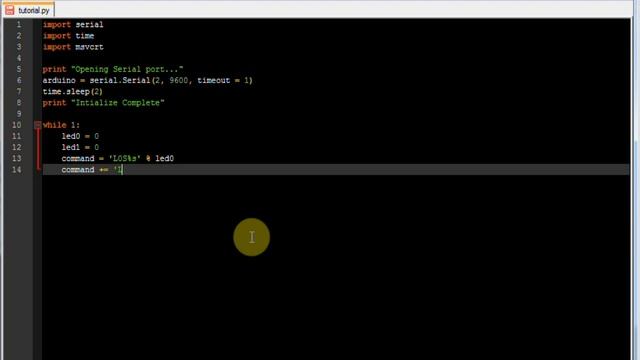The height and width of the screenshot is (360, 640).
Task: Place cursor at end of line 14
Action: (123, 169)
